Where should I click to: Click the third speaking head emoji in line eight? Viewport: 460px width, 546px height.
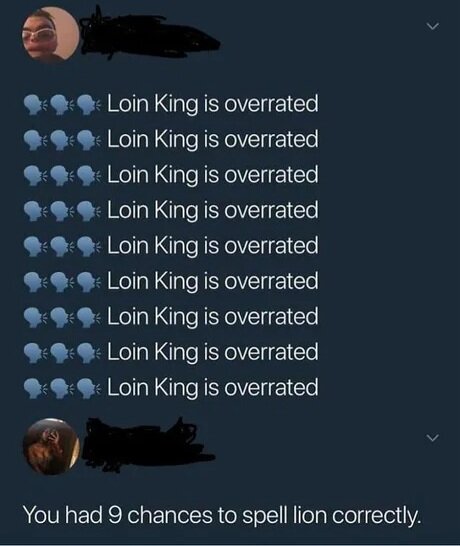87,352
